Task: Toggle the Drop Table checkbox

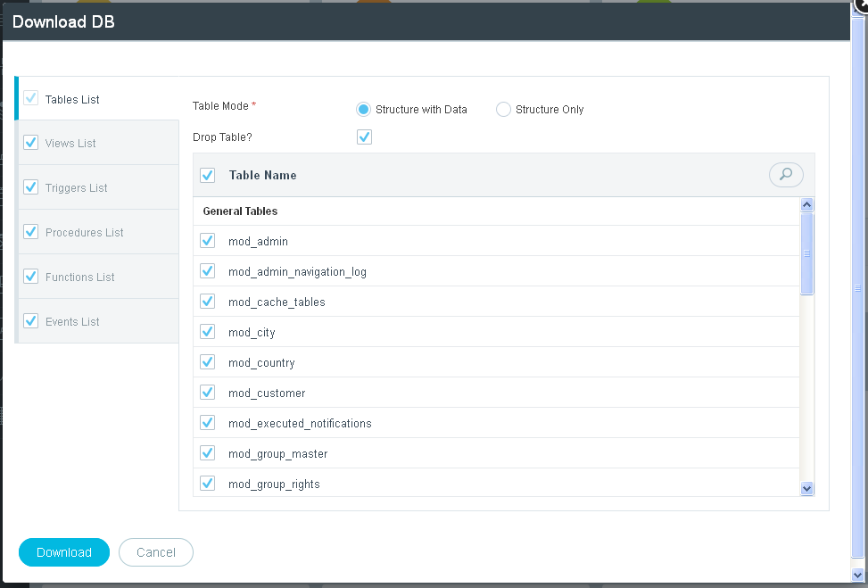Action: click(x=364, y=137)
